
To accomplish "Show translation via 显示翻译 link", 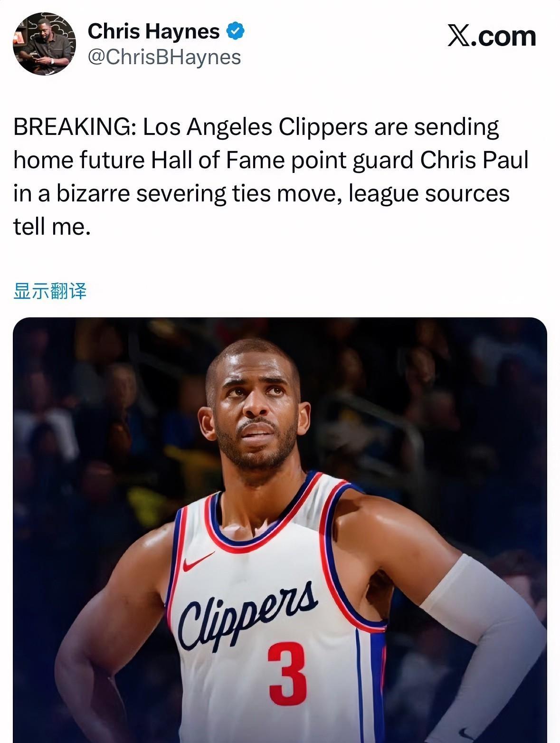I will pyautogui.click(x=50, y=291).
